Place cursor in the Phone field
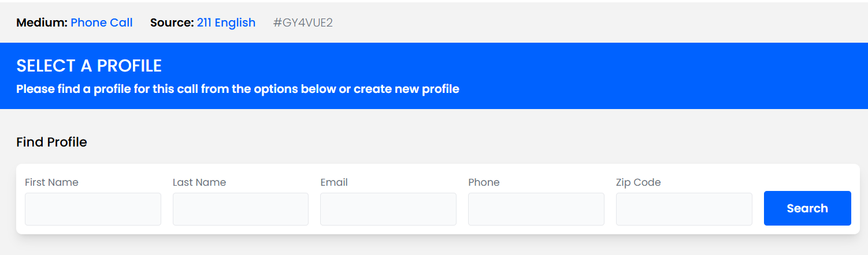 [x=536, y=209]
